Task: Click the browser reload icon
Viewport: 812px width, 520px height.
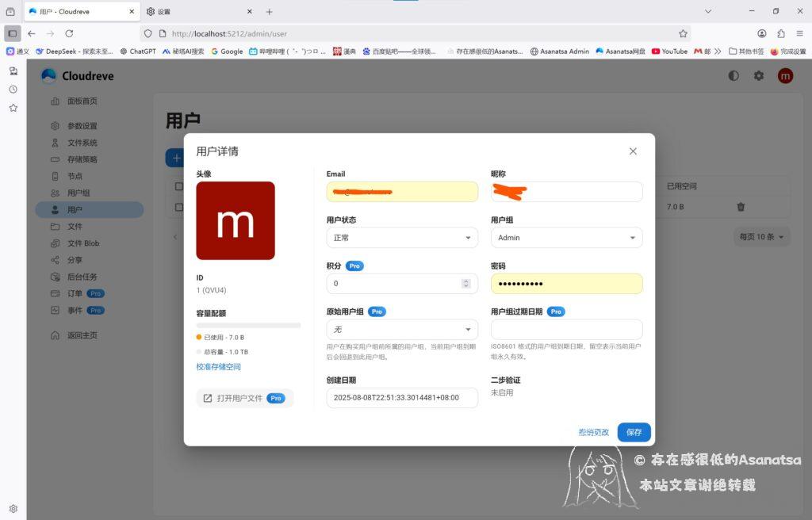Action: pyautogui.click(x=69, y=34)
